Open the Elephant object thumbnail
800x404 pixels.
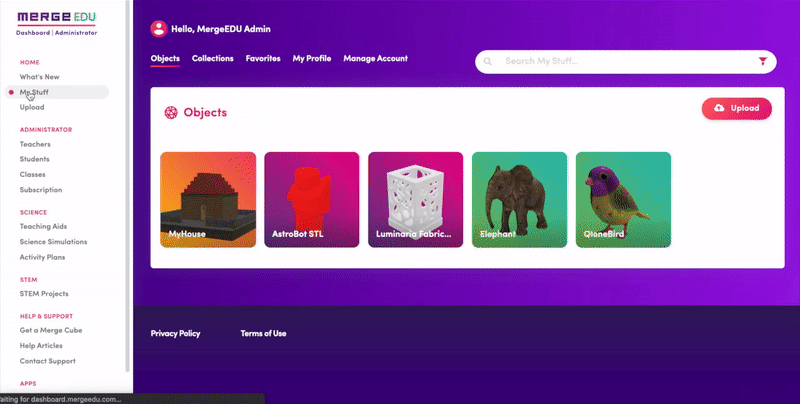coord(519,199)
